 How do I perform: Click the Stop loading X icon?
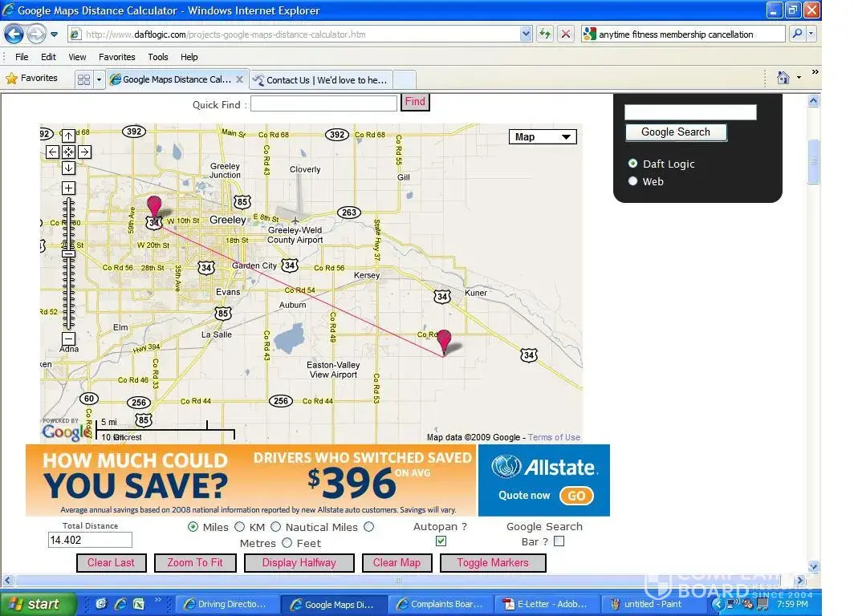[x=566, y=34]
